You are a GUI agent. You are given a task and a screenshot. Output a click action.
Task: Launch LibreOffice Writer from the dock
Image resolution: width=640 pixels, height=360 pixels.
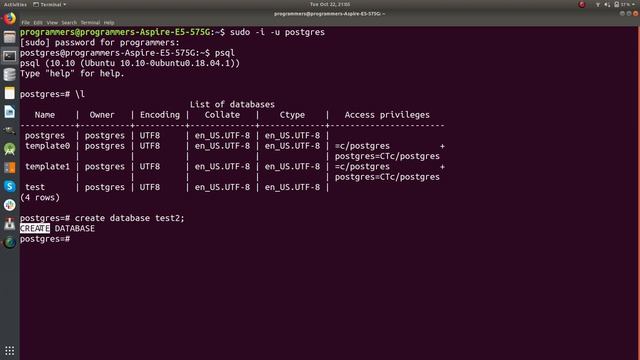[x=9, y=111]
